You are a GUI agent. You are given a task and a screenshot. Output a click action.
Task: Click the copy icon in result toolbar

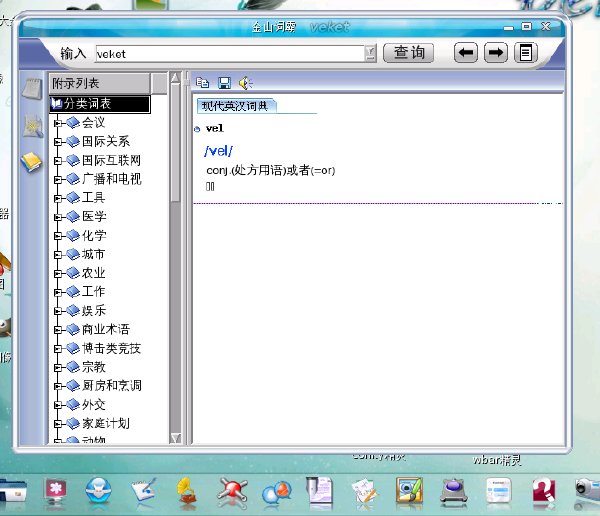click(x=202, y=82)
